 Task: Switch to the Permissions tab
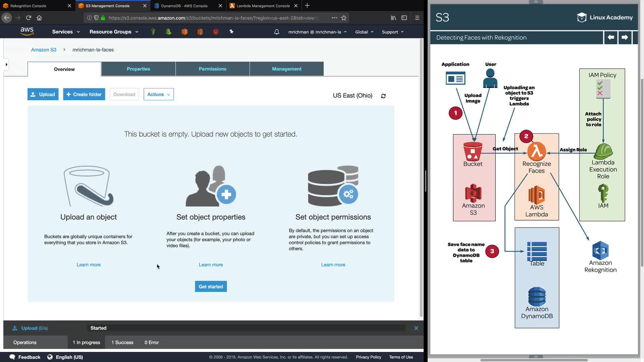click(212, 69)
